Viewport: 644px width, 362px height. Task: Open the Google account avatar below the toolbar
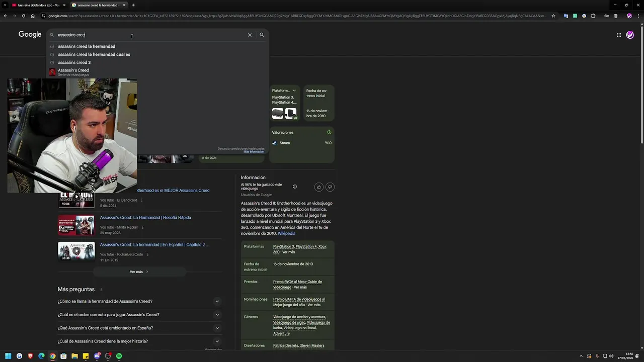click(x=630, y=35)
